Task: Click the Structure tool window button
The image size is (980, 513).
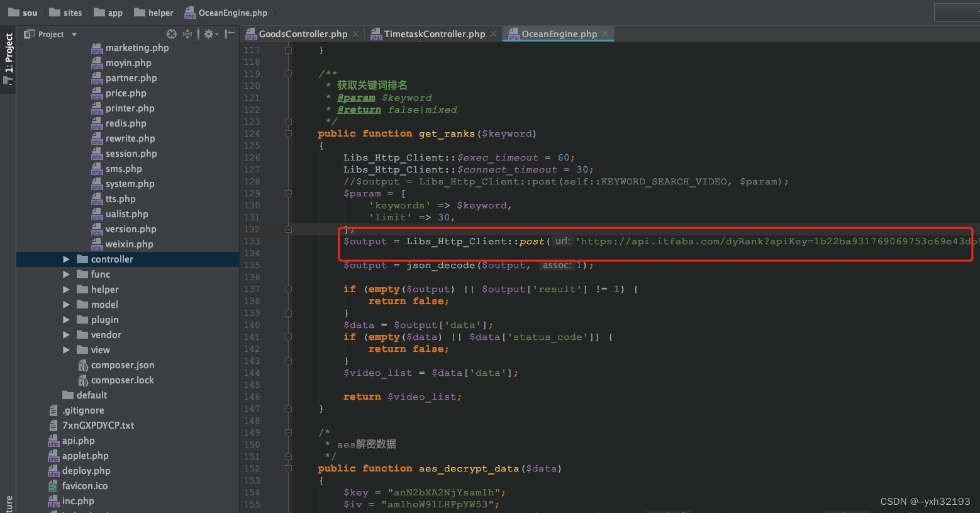Action: tap(8, 504)
